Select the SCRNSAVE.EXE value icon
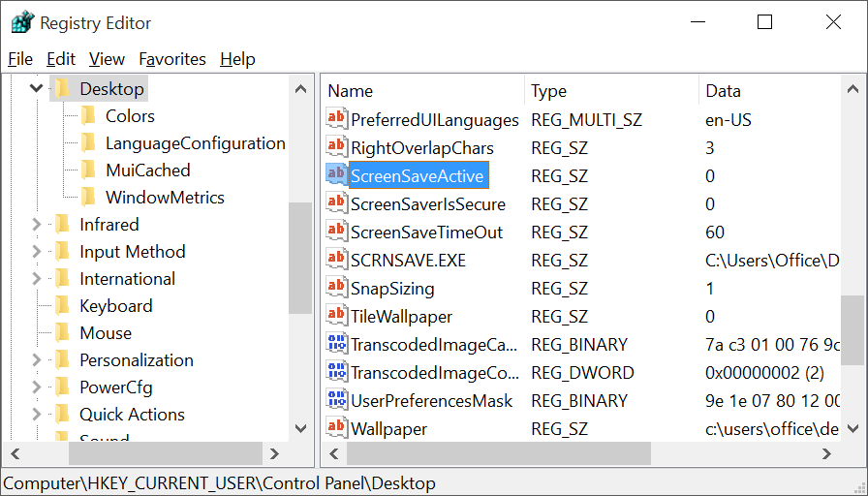Screen dimensions: 868x496 point(336,259)
